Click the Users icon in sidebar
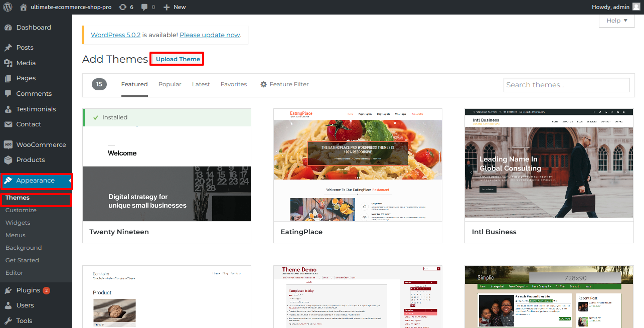644x328 pixels. coord(8,305)
